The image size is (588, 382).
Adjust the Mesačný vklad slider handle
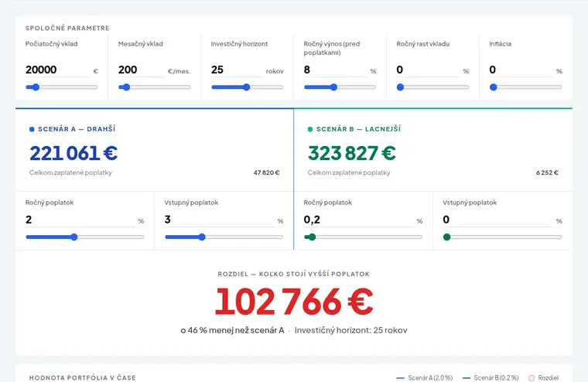click(x=126, y=87)
